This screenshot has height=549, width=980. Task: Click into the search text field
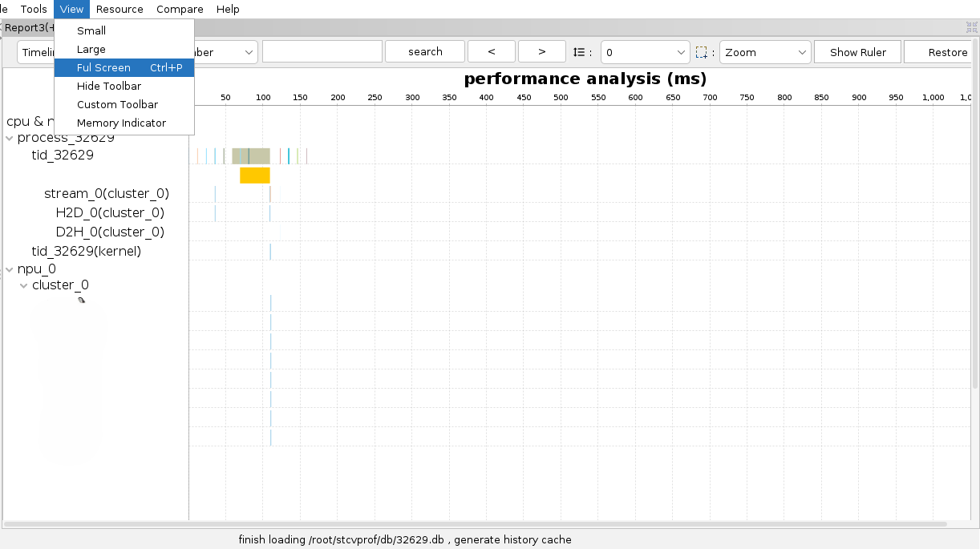pos(322,52)
